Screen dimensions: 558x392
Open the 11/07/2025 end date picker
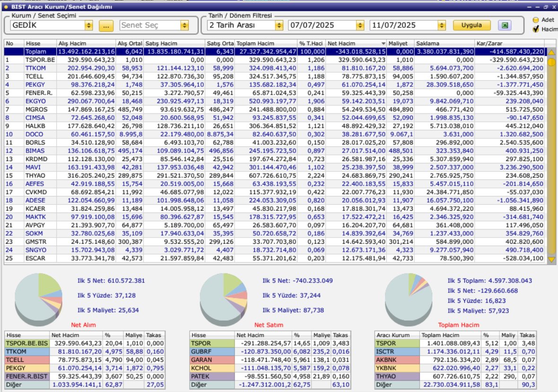point(442,25)
